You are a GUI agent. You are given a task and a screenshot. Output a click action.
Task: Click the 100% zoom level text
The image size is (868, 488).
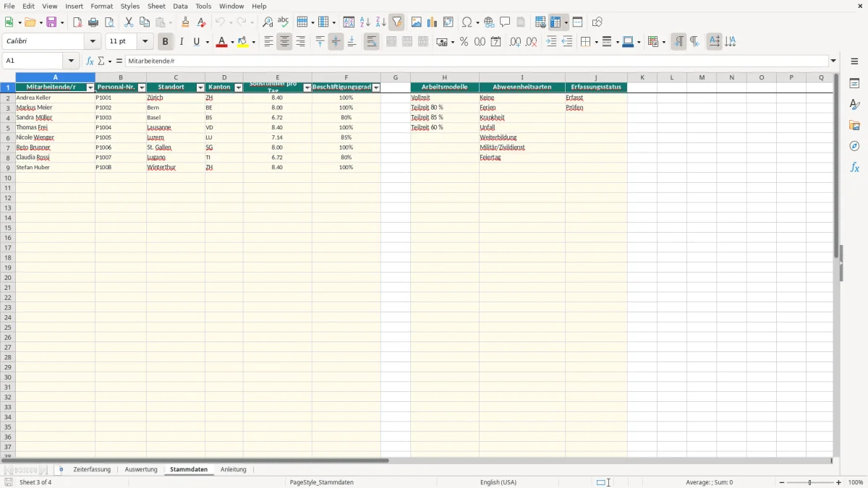coord(856,482)
